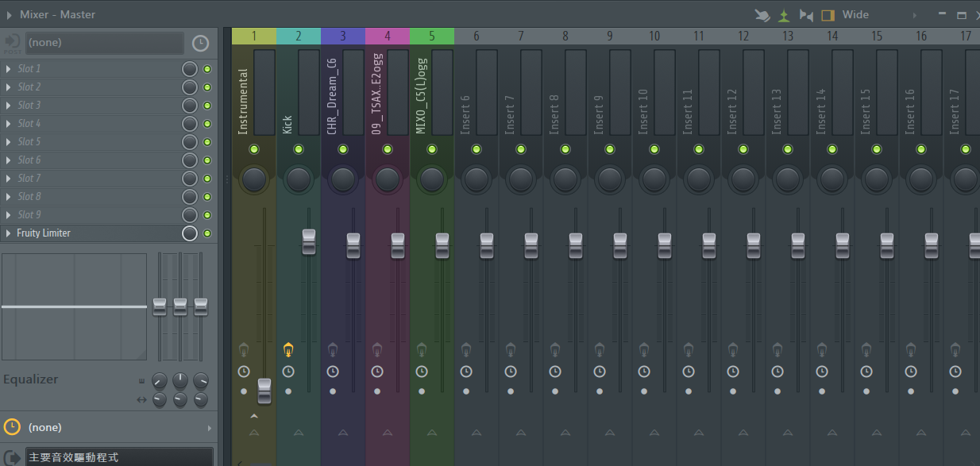Click the input latency clock icon
This screenshot has width=980, height=466.
tap(201, 43)
